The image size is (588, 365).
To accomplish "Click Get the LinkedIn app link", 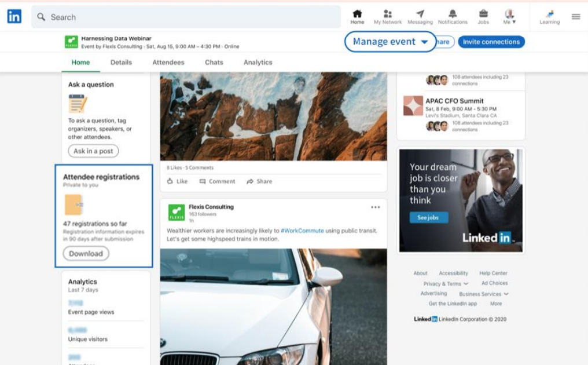I will point(453,304).
